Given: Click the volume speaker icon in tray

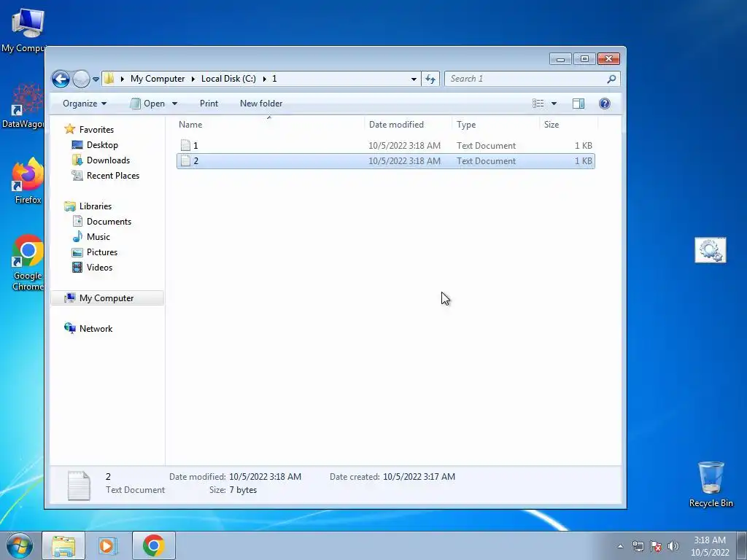Looking at the screenshot, I should (673, 546).
